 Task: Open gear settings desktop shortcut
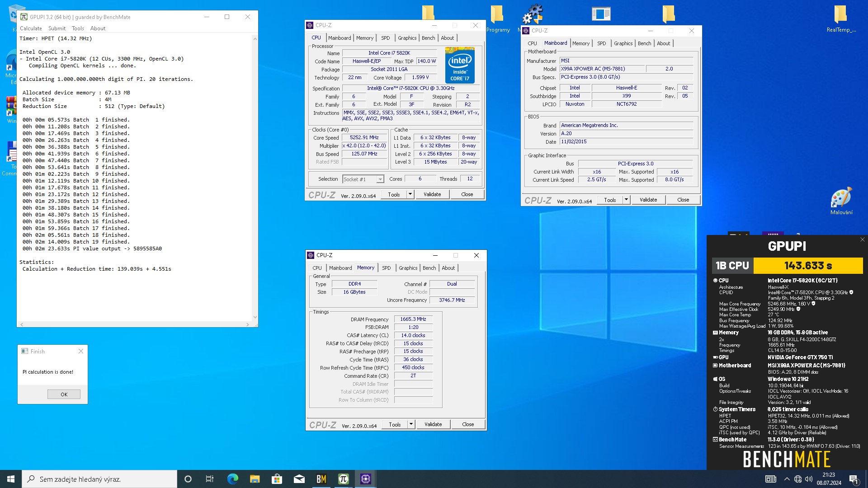(x=532, y=14)
